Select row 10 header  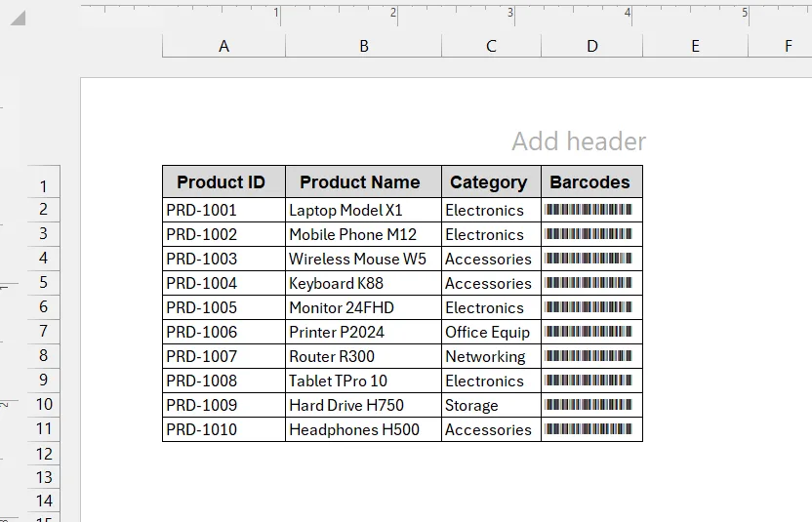tap(44, 405)
